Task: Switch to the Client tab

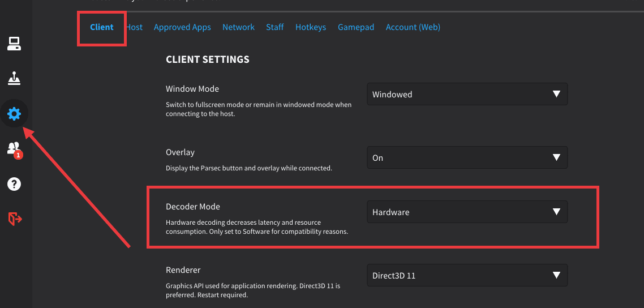Action: (102, 27)
